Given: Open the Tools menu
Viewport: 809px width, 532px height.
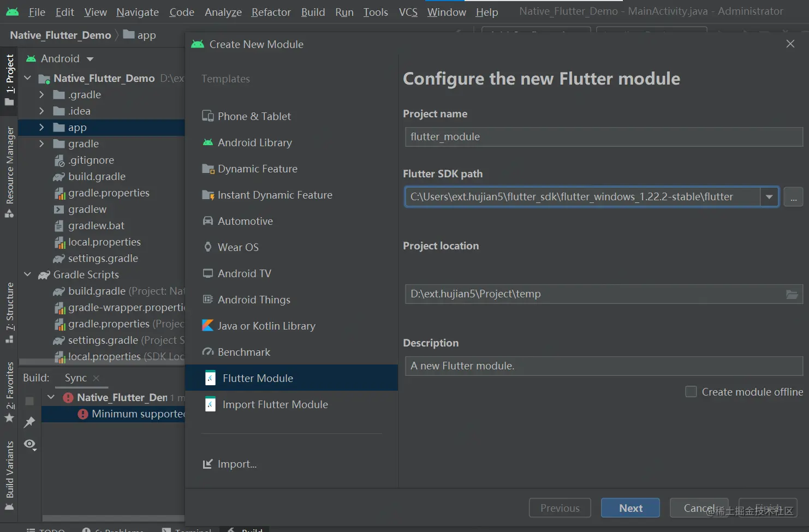Looking at the screenshot, I should [x=376, y=12].
